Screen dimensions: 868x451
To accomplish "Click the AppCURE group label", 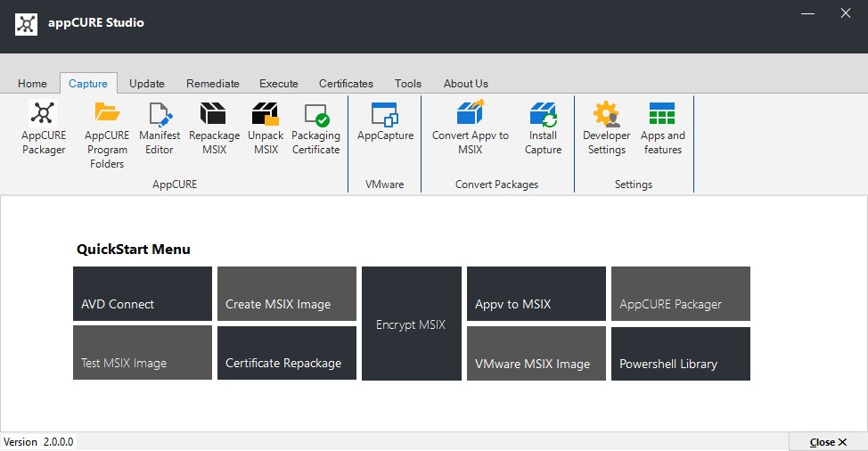I will [175, 184].
